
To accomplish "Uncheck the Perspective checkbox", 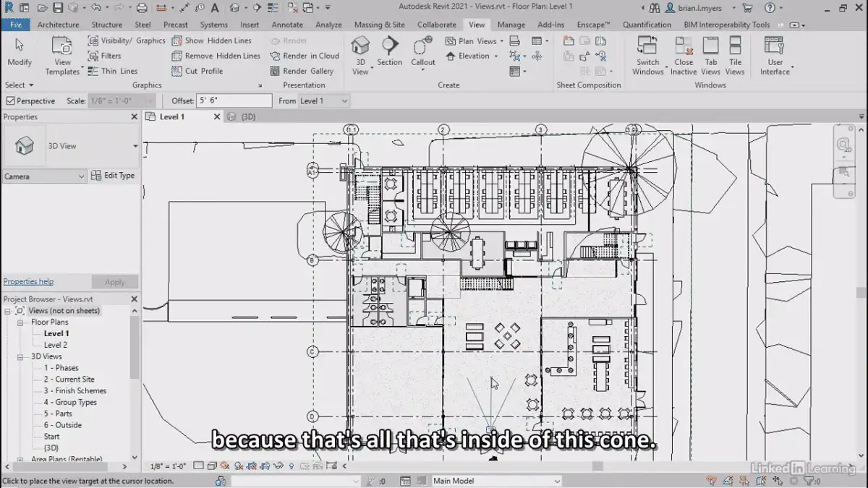I will (x=10, y=101).
